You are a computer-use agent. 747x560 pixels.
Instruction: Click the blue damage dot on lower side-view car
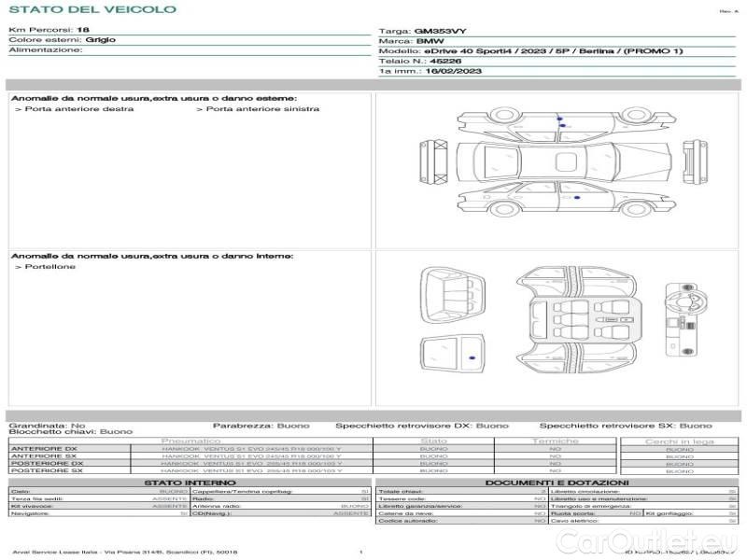tap(577, 200)
